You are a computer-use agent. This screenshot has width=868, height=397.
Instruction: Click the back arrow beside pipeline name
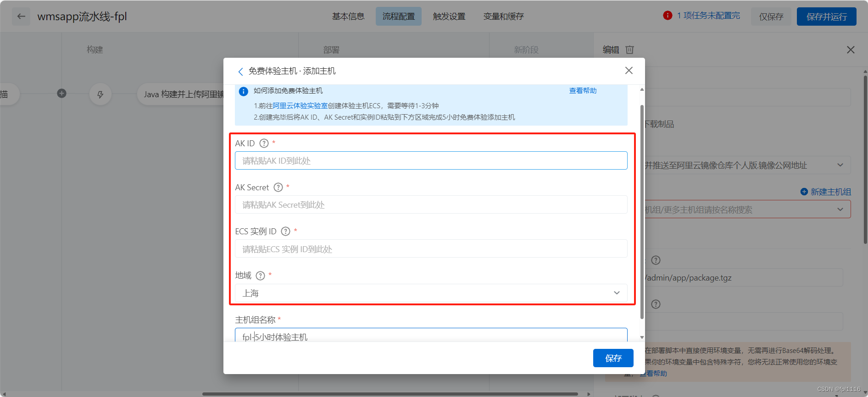pyautogui.click(x=21, y=17)
